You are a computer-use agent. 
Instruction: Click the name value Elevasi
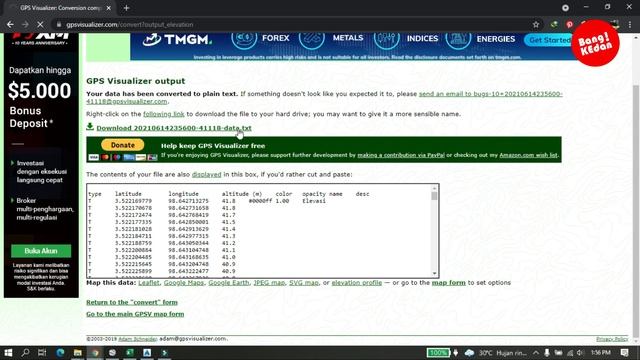[314, 201]
